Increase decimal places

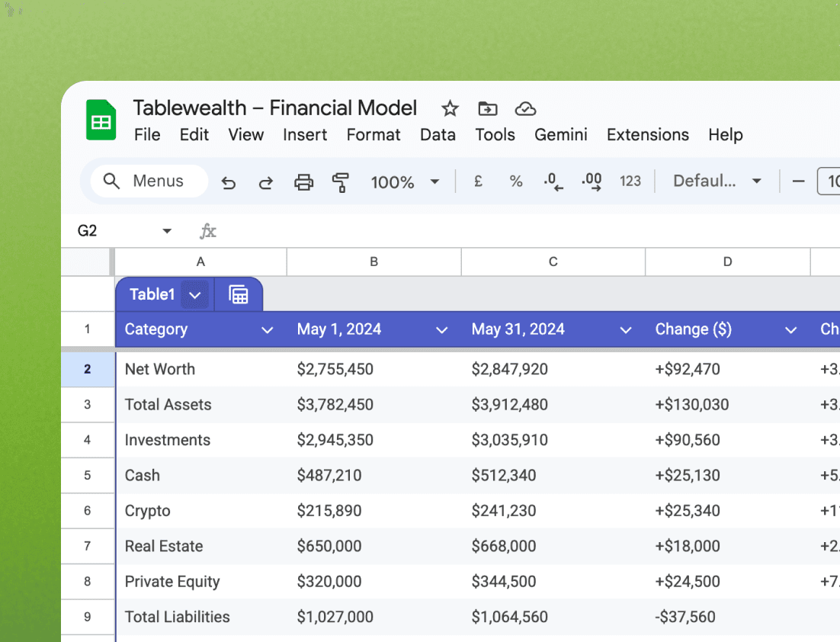coord(592,181)
